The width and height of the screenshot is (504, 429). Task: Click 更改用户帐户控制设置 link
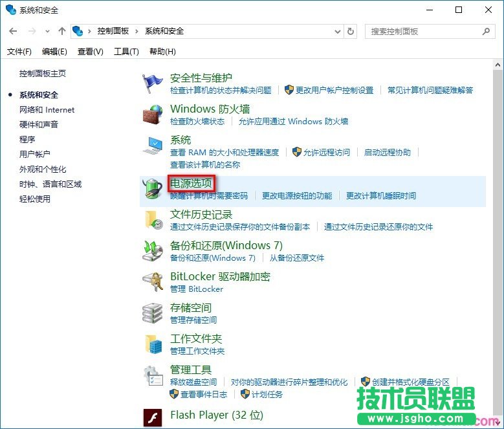point(334,91)
